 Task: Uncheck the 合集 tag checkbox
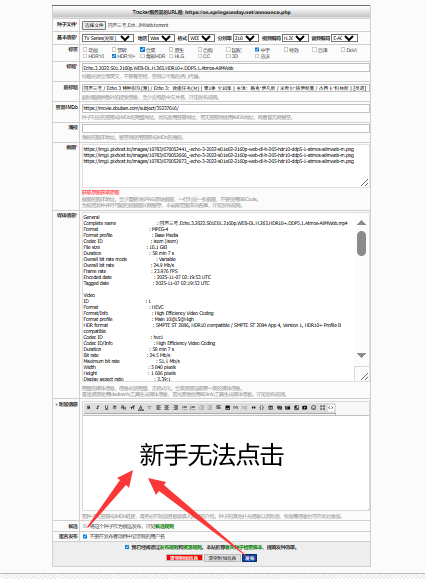click(143, 49)
